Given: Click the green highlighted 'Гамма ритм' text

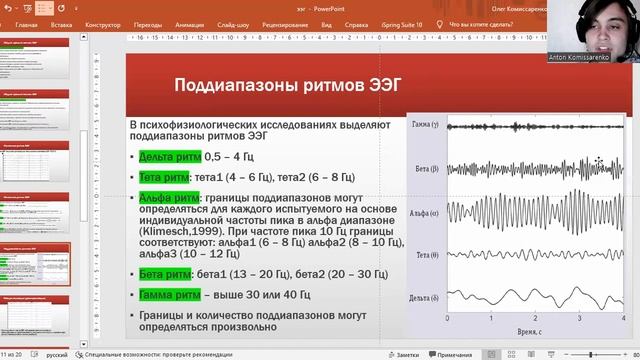Looking at the screenshot, I should 170,295.
